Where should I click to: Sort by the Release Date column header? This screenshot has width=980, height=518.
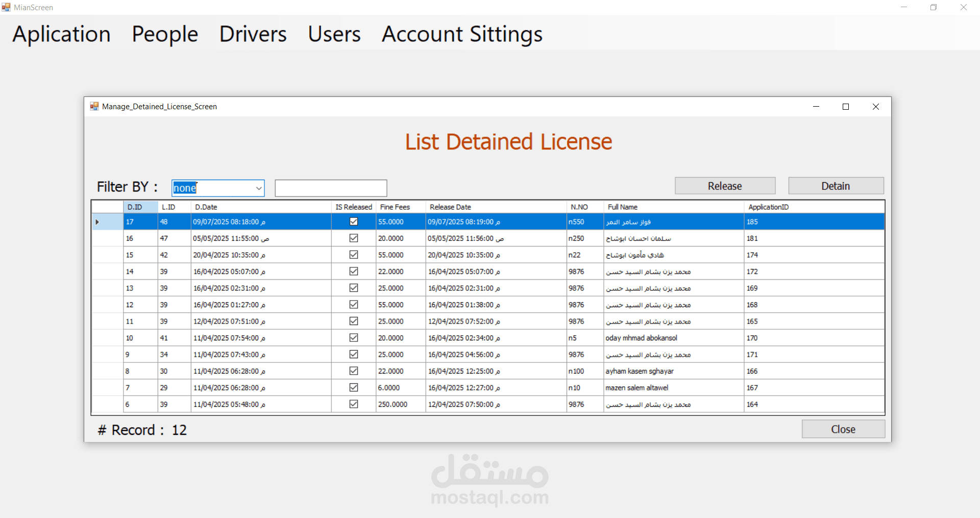496,207
